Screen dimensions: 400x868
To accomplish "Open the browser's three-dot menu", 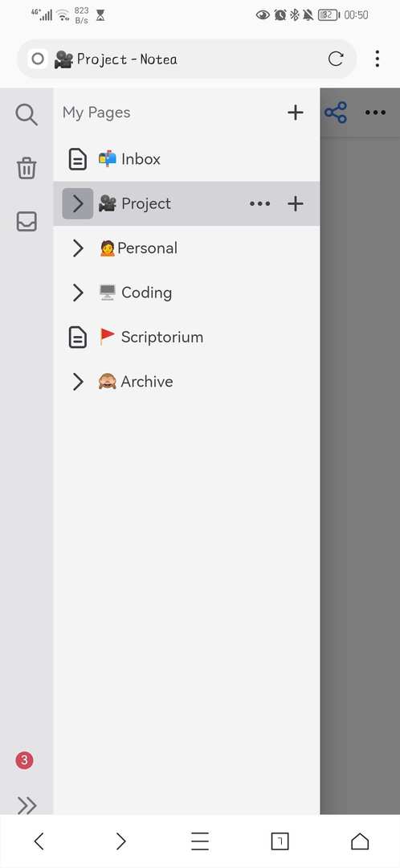I will click(x=377, y=59).
